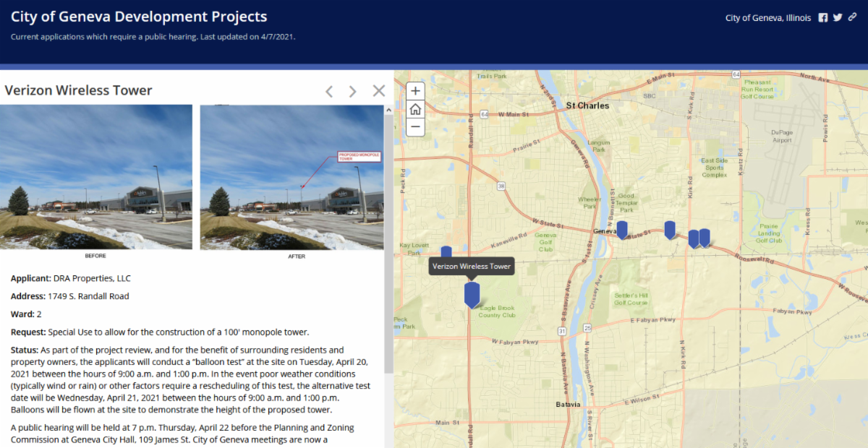Select the marker beside the Geneva label

coord(622,230)
